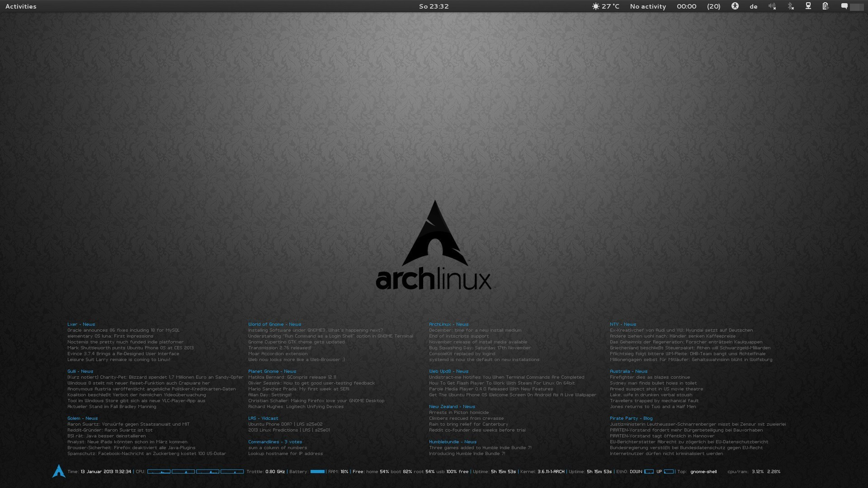Open the weather indicator showing 27 °C
The image size is (868, 488).
pyautogui.click(x=605, y=6)
